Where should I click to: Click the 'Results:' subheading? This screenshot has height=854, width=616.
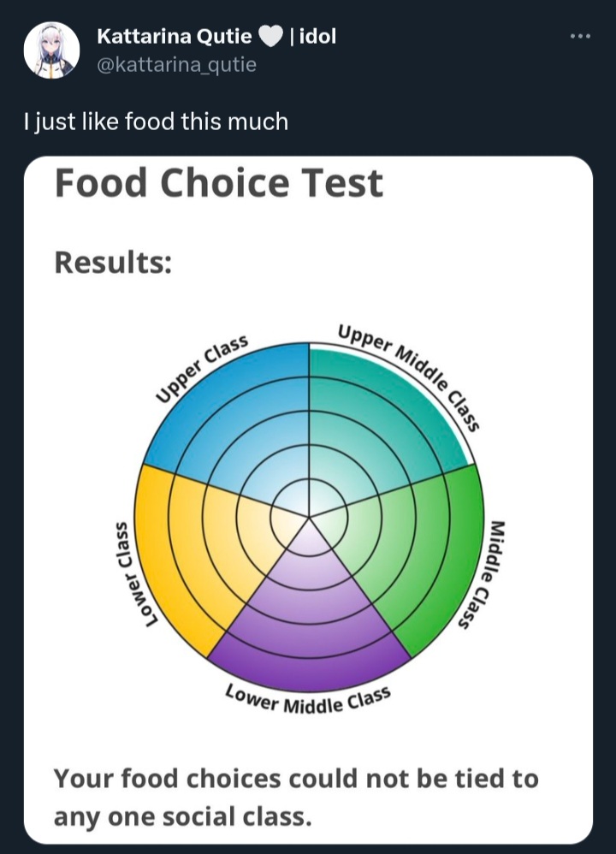pyautogui.click(x=113, y=262)
